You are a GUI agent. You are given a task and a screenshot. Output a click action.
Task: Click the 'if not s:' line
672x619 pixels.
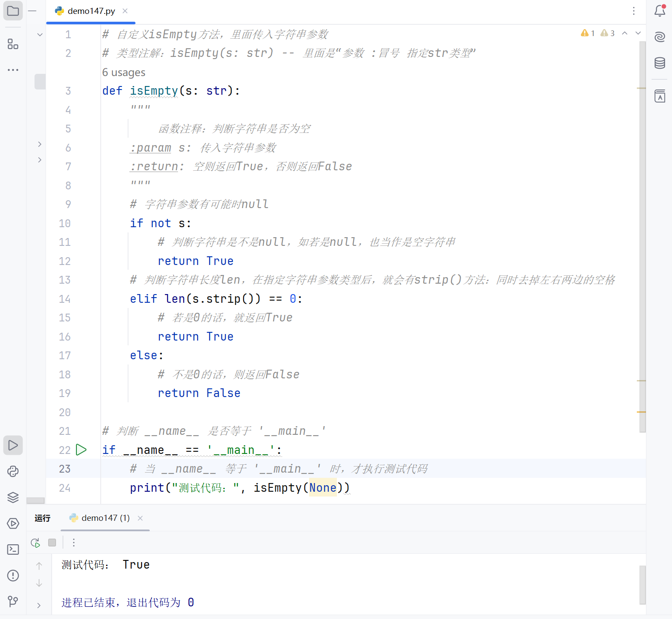pyautogui.click(x=161, y=223)
